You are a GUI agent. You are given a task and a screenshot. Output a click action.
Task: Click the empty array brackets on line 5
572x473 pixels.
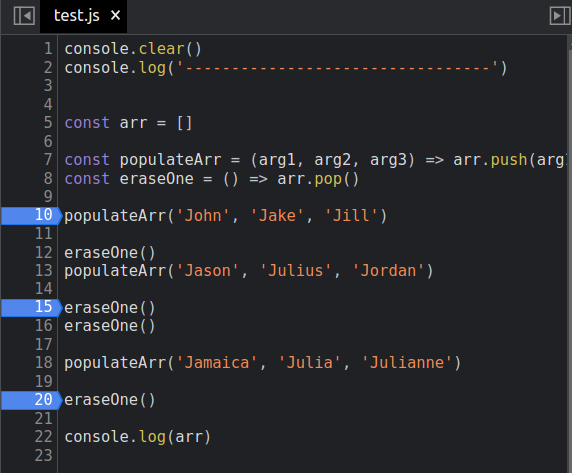(x=184, y=123)
